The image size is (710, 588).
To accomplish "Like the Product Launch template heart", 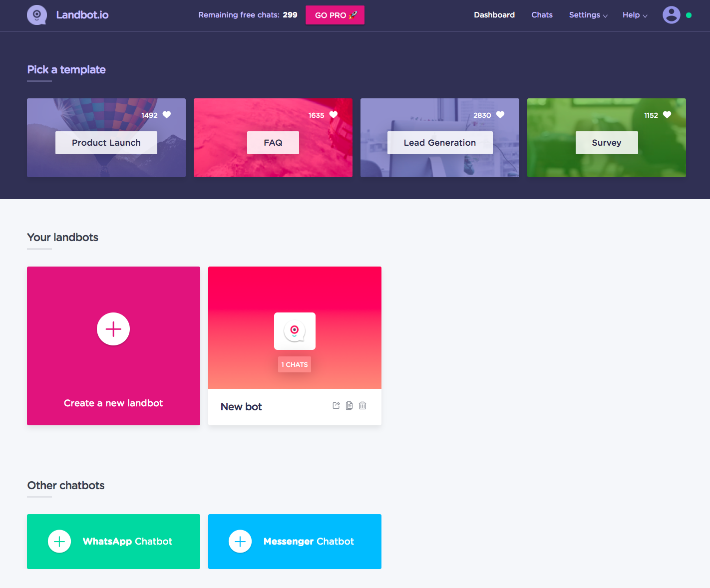I will pos(167,115).
